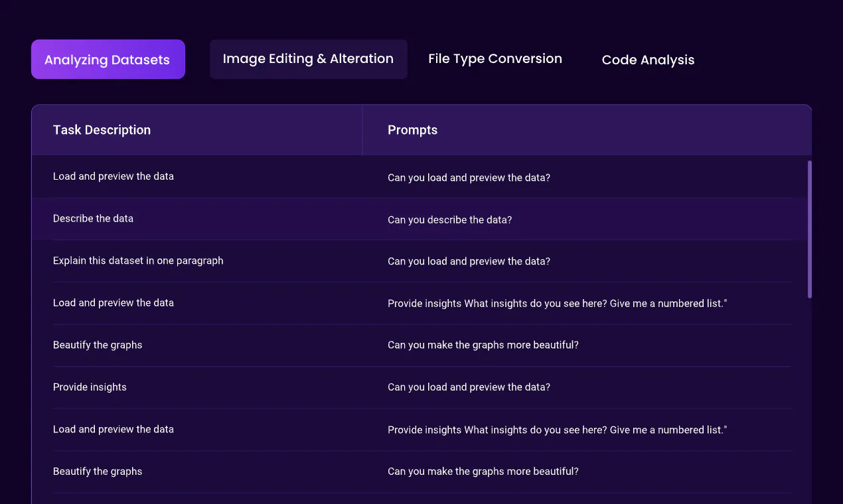Click the 'Provide insights' task description
Viewport: 843px width, 504px height.
pyautogui.click(x=90, y=387)
